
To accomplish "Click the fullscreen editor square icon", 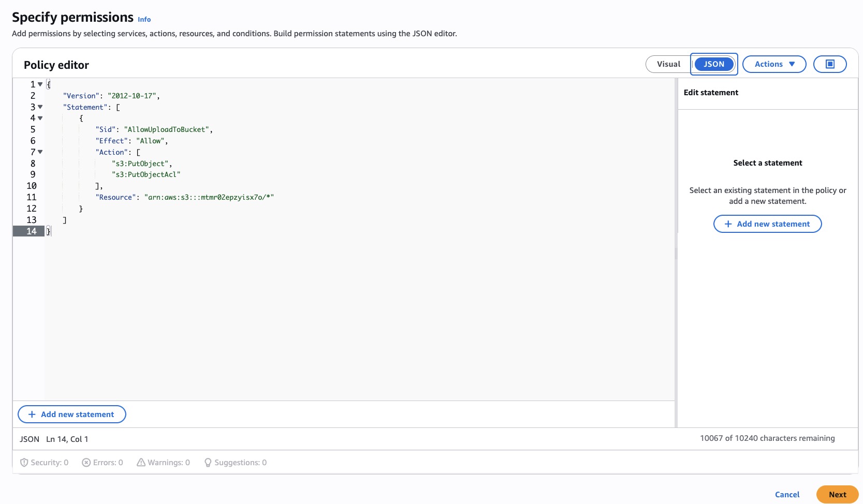I will [x=830, y=64].
